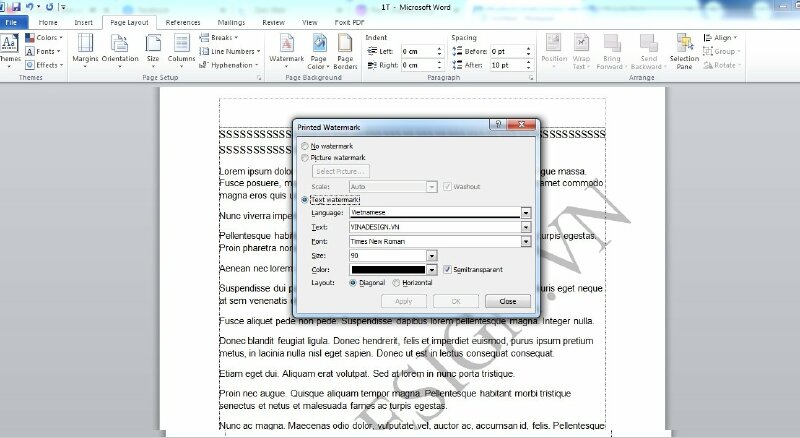800x438 pixels.
Task: Toggle the Semitransparent checkbox
Action: 447,269
